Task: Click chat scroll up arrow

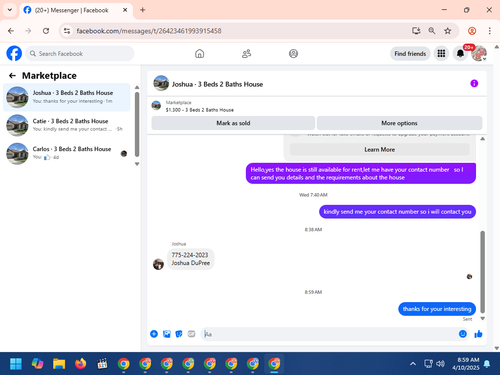Action: click(x=482, y=139)
